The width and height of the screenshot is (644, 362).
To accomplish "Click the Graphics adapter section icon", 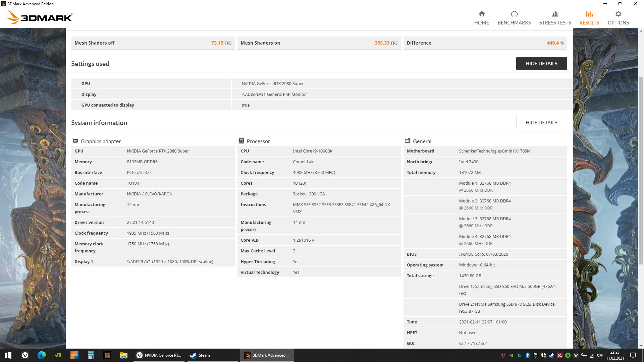I will (x=75, y=141).
